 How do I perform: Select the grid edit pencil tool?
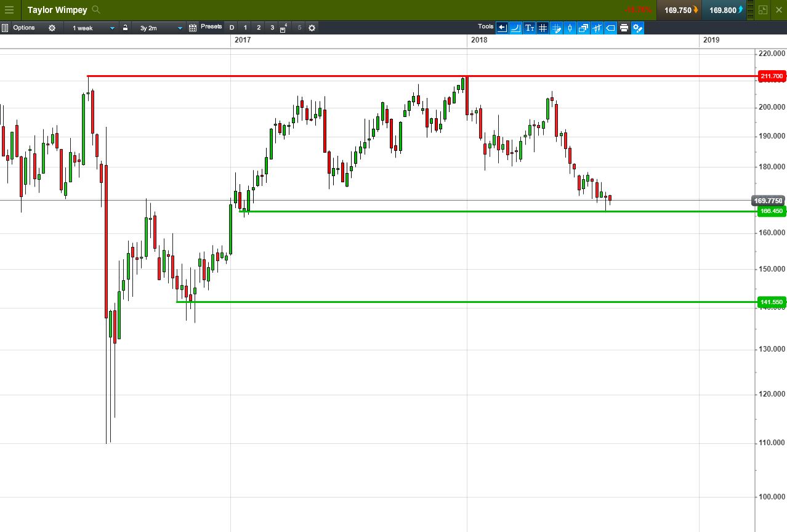[x=556, y=28]
